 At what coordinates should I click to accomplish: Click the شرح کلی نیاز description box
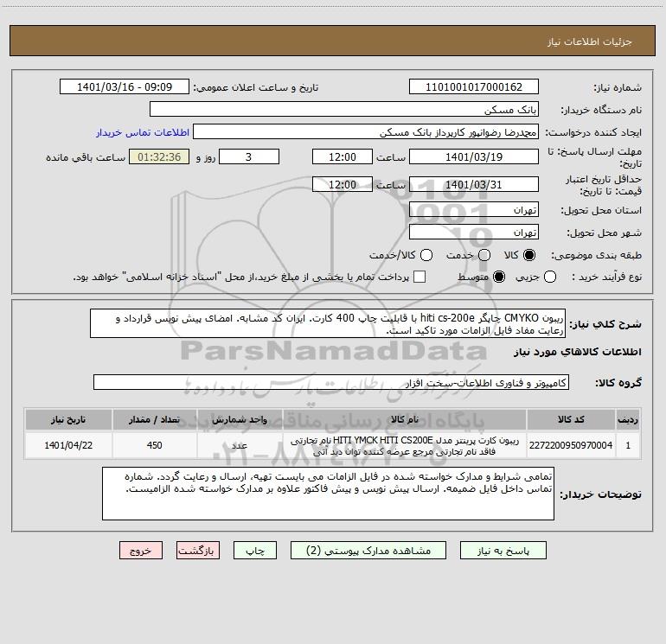click(x=328, y=324)
